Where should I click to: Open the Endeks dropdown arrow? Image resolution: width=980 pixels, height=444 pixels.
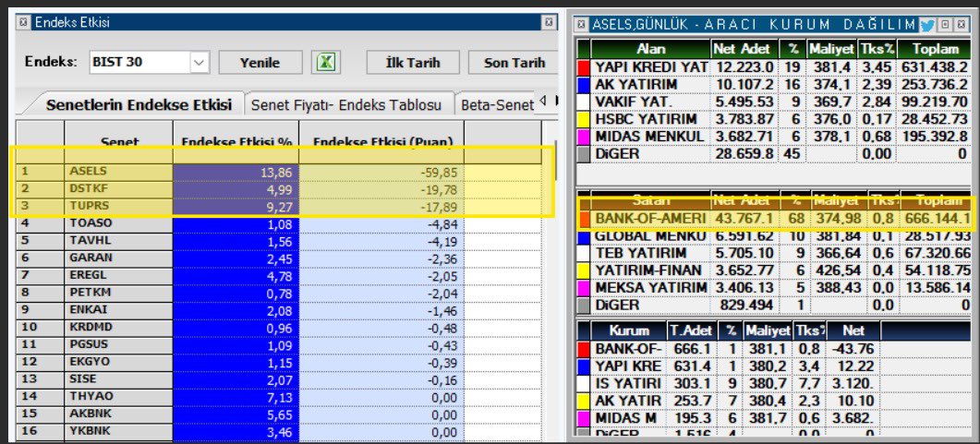(200, 63)
